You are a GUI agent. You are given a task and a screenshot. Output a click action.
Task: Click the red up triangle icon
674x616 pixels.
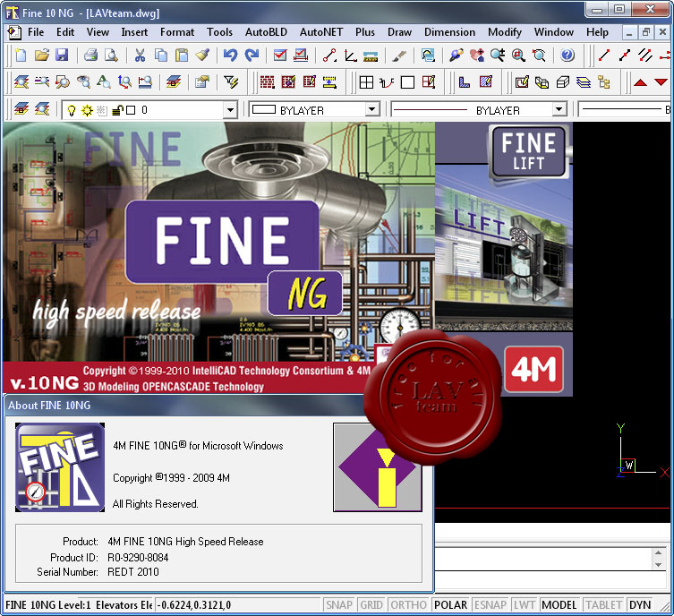(640, 82)
